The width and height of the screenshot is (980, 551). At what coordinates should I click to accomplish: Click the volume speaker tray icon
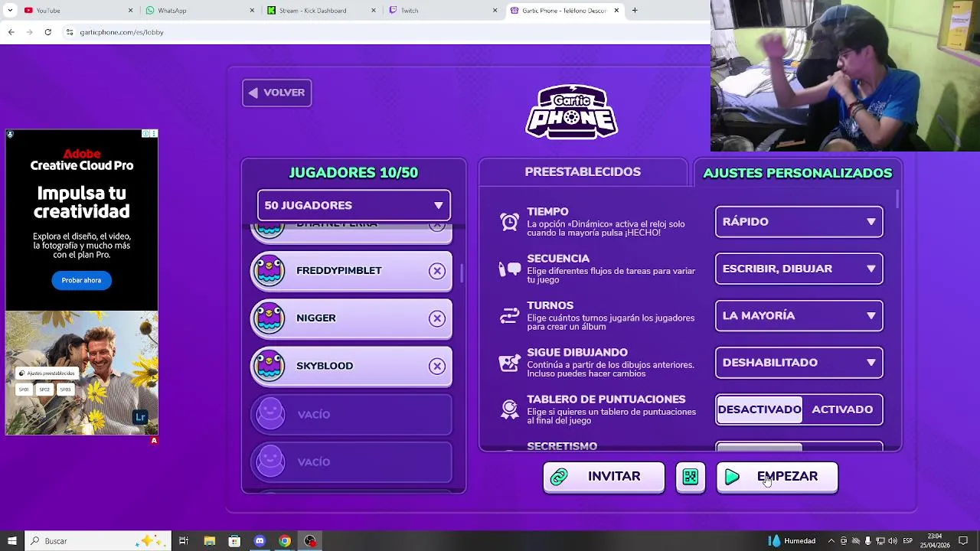pos(893,541)
